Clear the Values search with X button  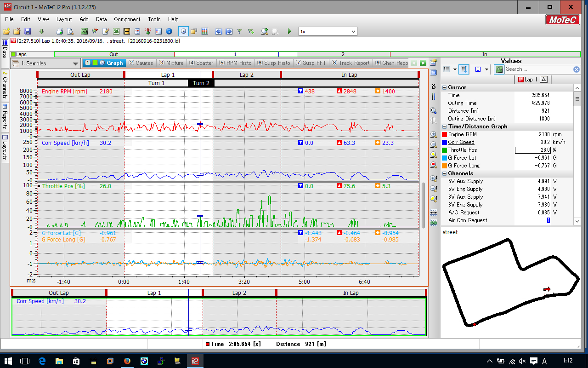pyautogui.click(x=576, y=69)
